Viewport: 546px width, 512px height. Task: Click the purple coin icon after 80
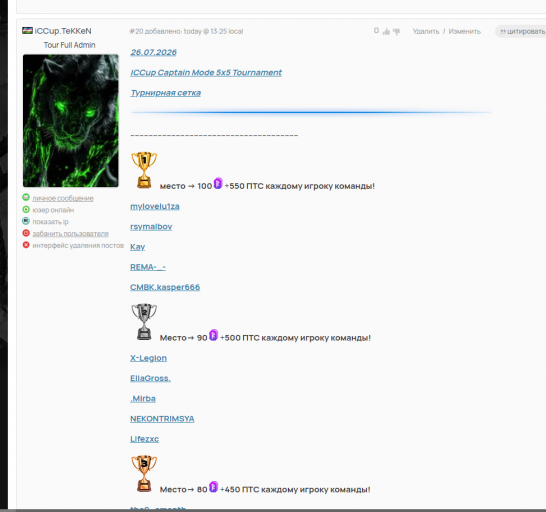point(213,487)
